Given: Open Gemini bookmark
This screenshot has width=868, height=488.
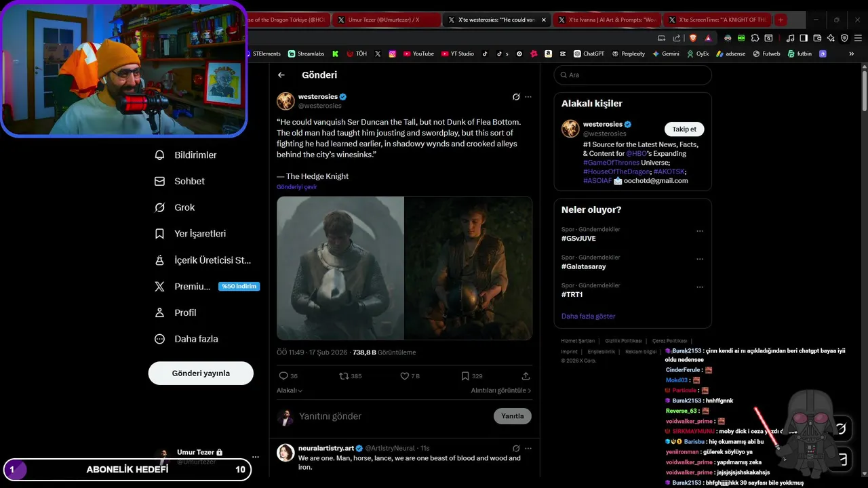Looking at the screenshot, I should (665, 54).
